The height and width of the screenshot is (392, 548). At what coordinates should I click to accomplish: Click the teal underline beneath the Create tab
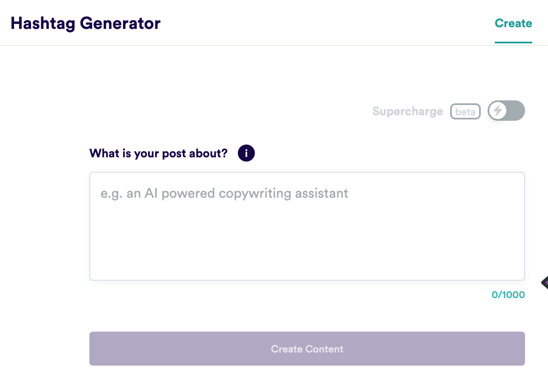(x=513, y=43)
